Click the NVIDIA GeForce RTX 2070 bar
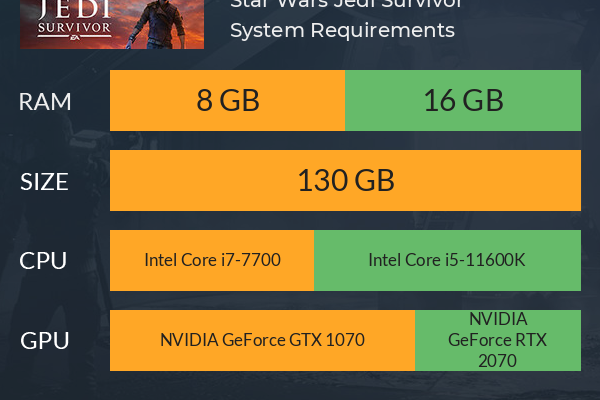Viewport: 600px width, 400px height. [498, 340]
